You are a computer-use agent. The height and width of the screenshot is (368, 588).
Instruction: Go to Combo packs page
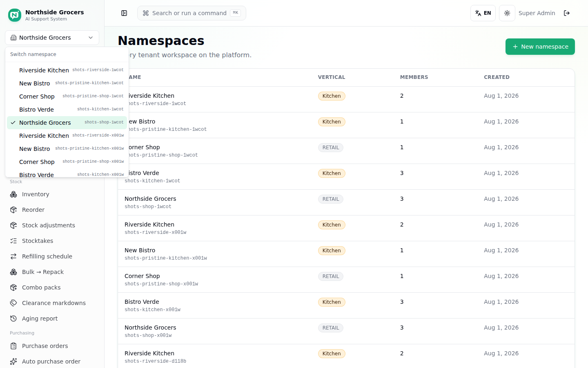(52, 287)
